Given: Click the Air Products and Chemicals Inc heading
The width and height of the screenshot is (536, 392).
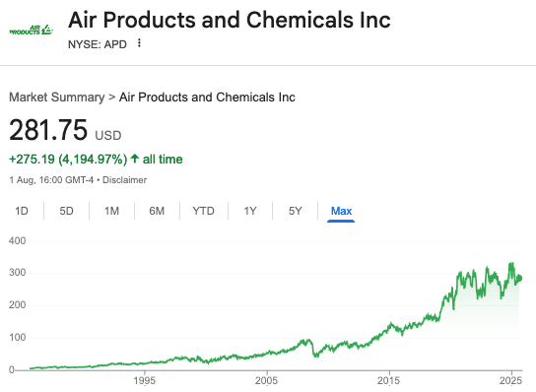Looking at the screenshot, I should (229, 20).
